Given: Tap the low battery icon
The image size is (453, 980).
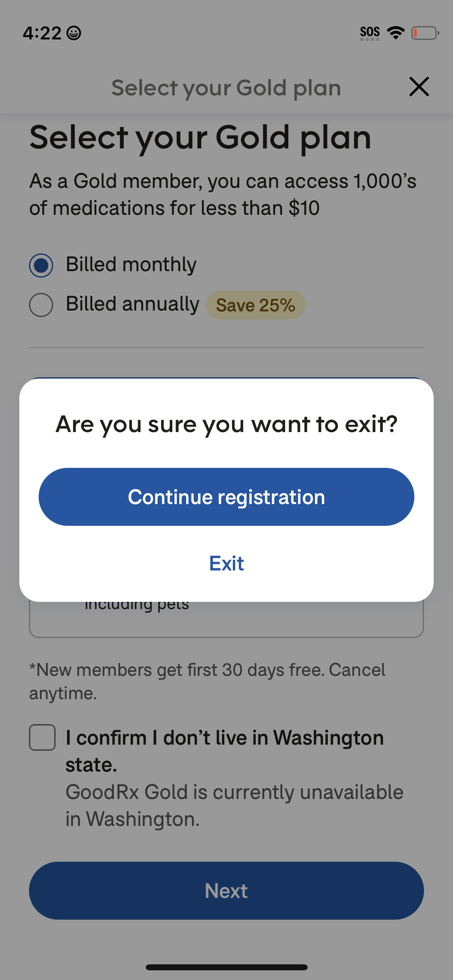Looking at the screenshot, I should (x=425, y=33).
